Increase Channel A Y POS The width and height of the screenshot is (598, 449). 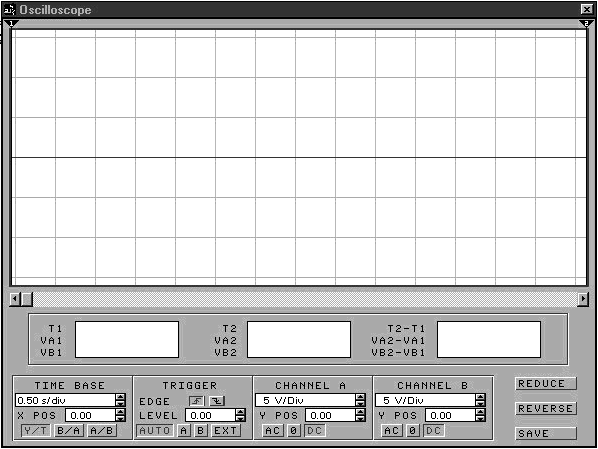pos(360,412)
